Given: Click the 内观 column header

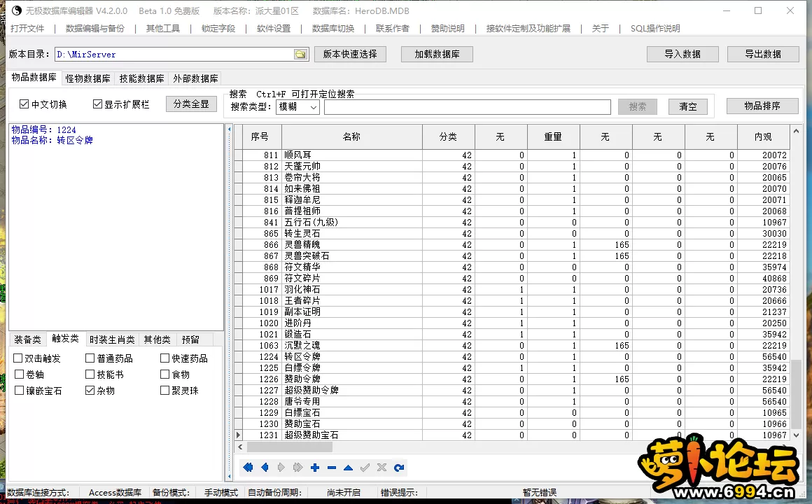Looking at the screenshot, I should tap(763, 136).
